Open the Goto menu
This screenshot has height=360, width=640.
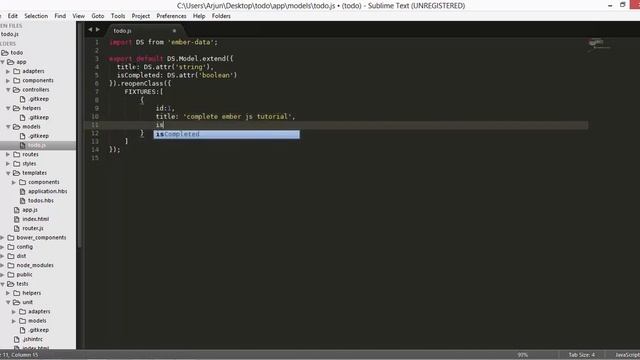coord(98,16)
